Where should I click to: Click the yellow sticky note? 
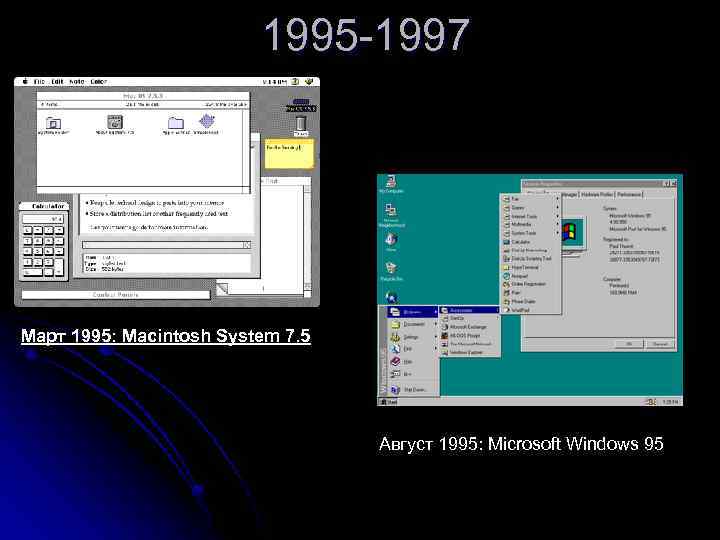(x=289, y=155)
